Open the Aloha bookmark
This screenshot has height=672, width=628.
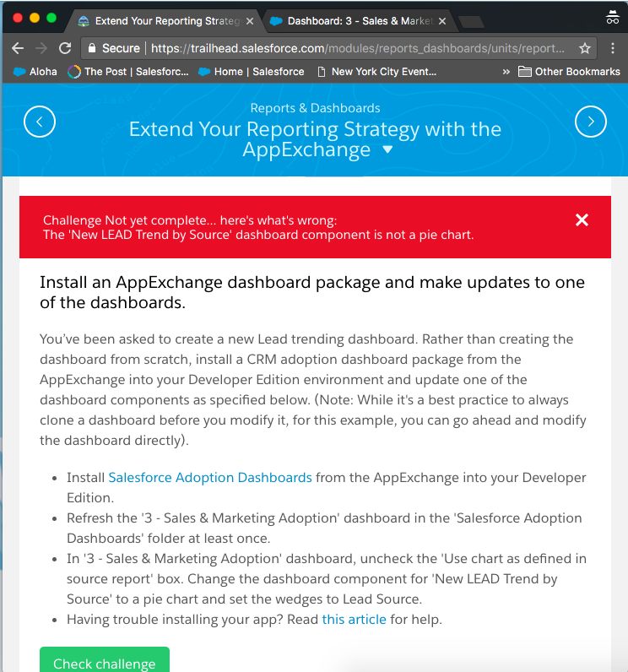click(35, 72)
